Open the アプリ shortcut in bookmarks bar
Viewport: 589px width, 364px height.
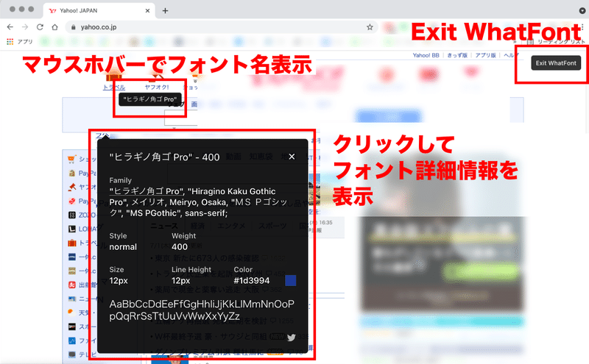tap(21, 42)
